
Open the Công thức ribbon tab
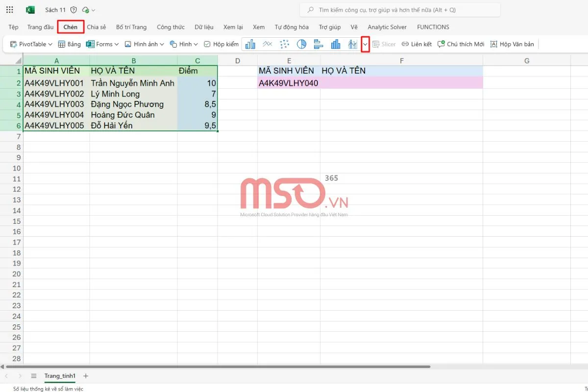(x=171, y=27)
